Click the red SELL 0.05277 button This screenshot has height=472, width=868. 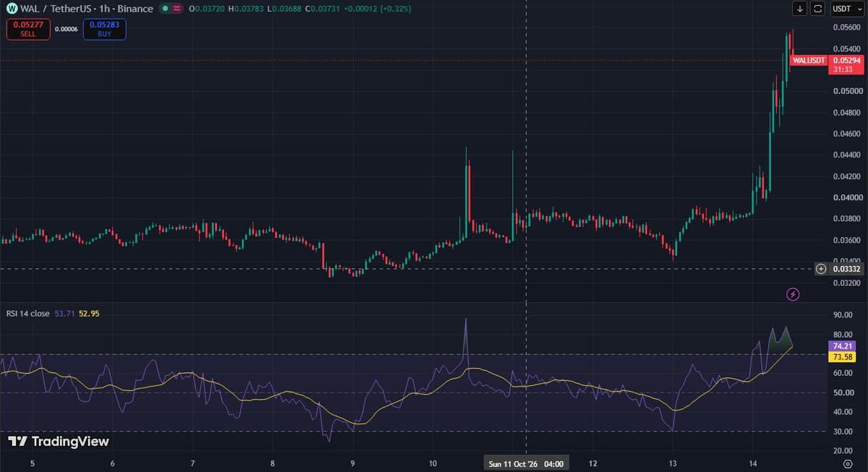pyautogui.click(x=28, y=29)
